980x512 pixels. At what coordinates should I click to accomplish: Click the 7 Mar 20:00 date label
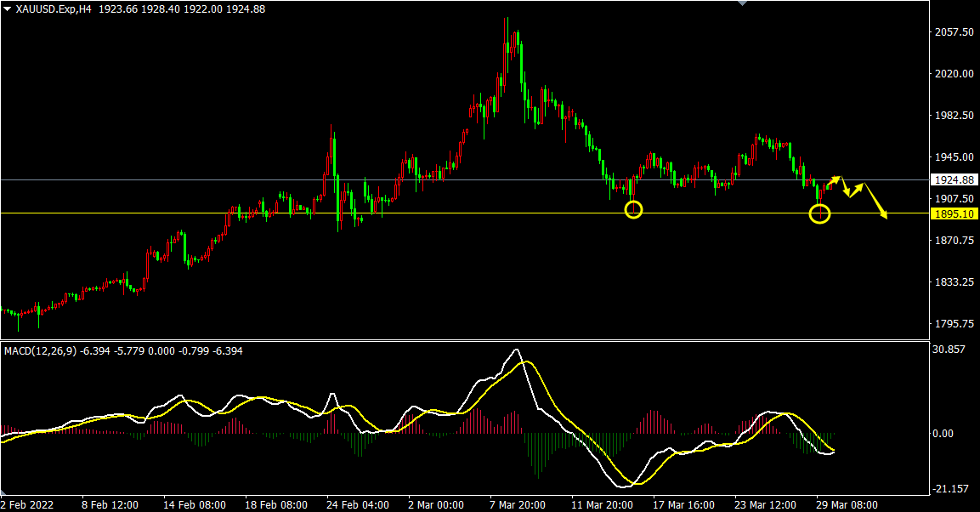(517, 504)
